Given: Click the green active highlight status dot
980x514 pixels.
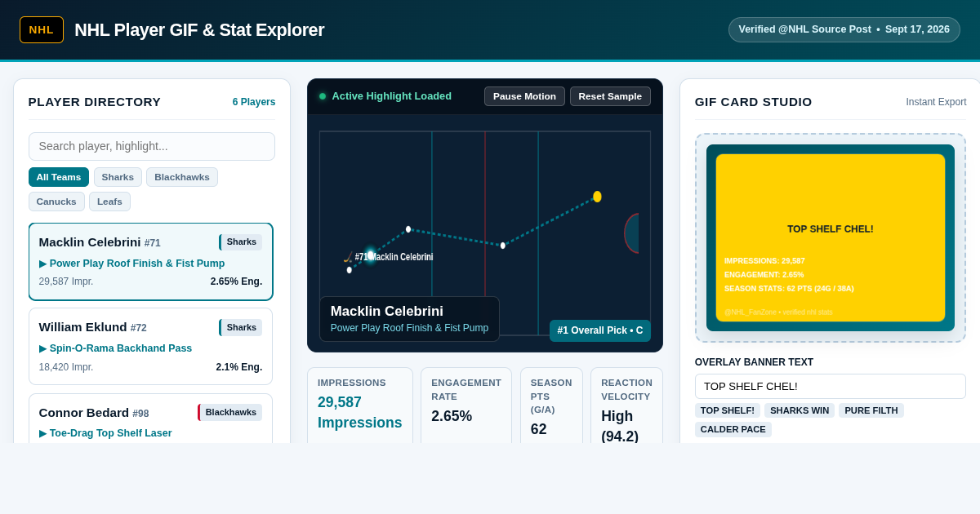Looking at the screenshot, I should tap(323, 96).
